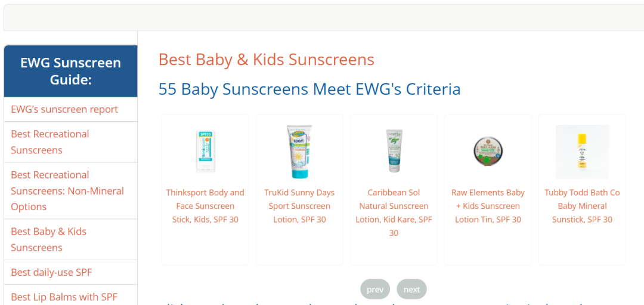Select Best Baby & Kids Sunscreens sidebar item
Image resolution: width=644 pixels, height=305 pixels.
[70, 239]
